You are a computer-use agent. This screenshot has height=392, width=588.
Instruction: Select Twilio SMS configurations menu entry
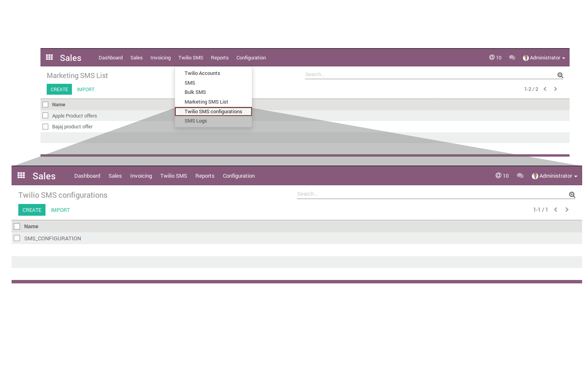click(213, 112)
